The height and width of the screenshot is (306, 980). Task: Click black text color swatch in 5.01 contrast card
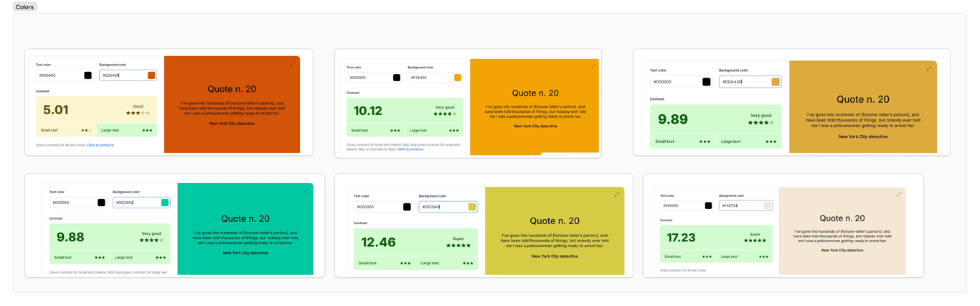pyautogui.click(x=88, y=75)
